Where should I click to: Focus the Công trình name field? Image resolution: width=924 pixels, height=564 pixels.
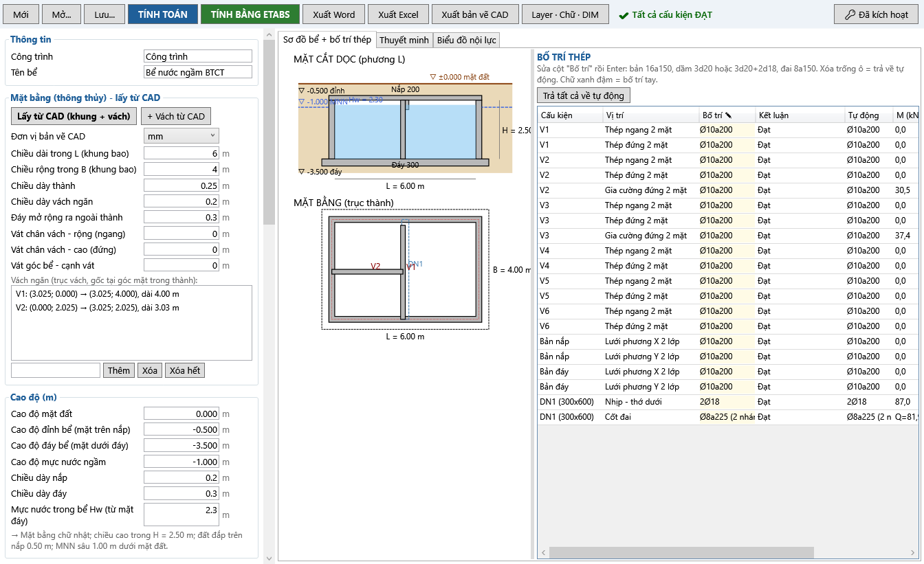(198, 56)
